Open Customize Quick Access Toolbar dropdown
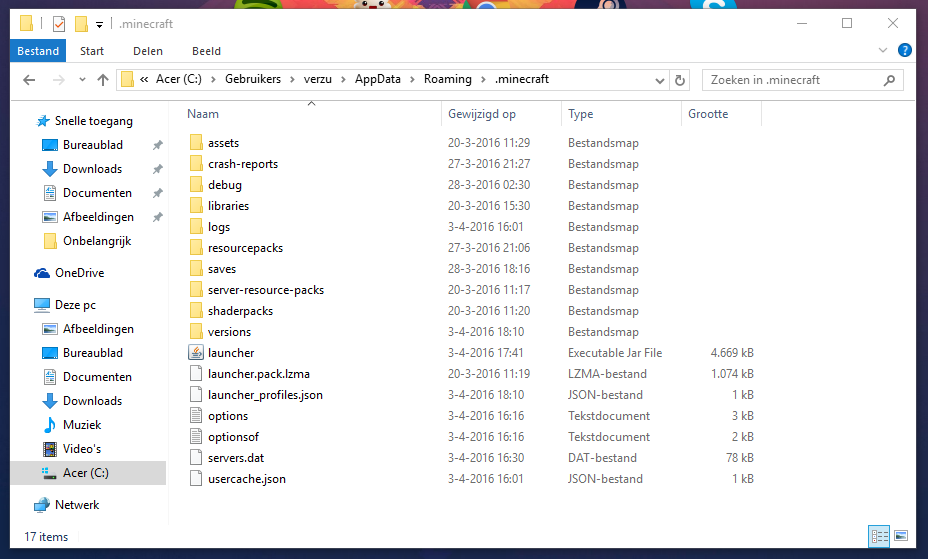Image resolution: width=928 pixels, height=559 pixels. point(99,24)
